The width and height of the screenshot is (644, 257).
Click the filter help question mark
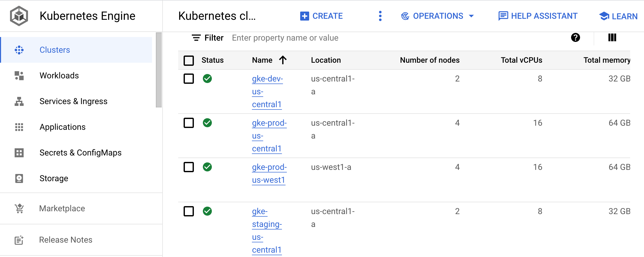point(575,38)
